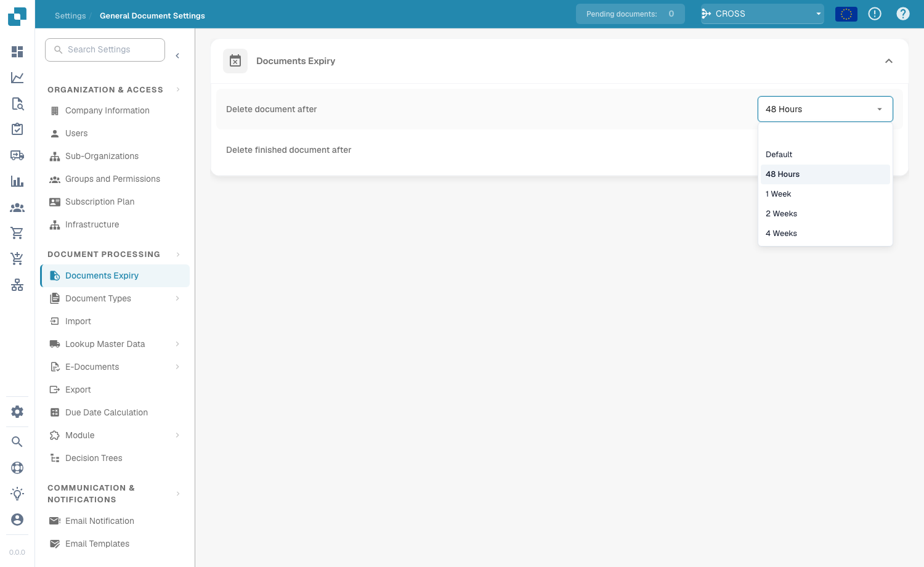The image size is (924, 567).
Task: Open the line chart analytics icon
Action: [17, 78]
